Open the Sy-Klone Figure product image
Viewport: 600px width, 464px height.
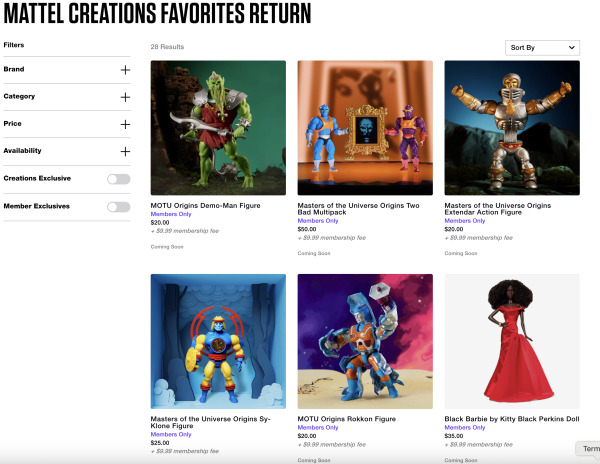coord(218,341)
